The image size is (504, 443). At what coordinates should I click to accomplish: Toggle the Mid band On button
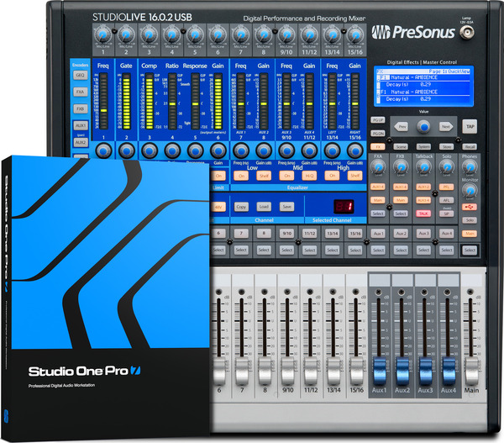(286, 176)
